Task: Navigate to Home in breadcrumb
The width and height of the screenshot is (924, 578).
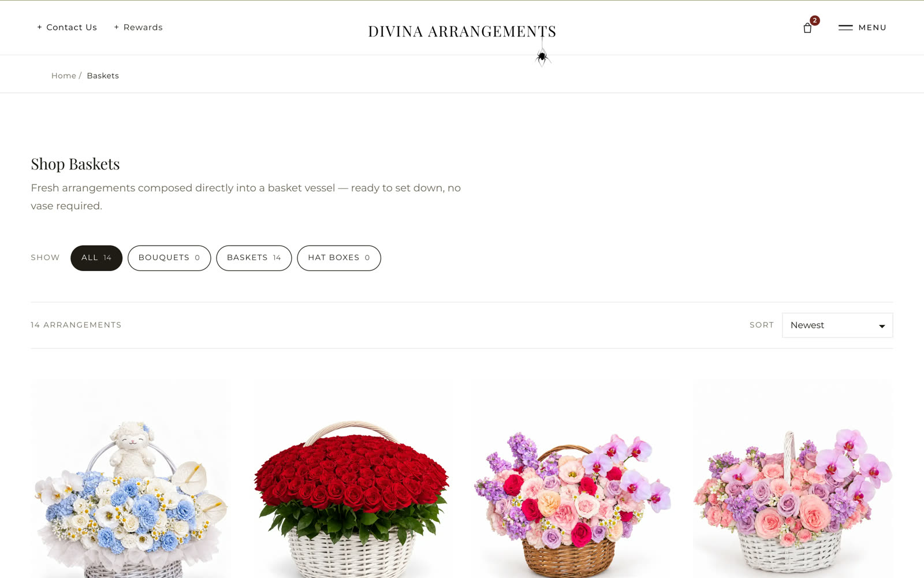Action: pyautogui.click(x=64, y=76)
